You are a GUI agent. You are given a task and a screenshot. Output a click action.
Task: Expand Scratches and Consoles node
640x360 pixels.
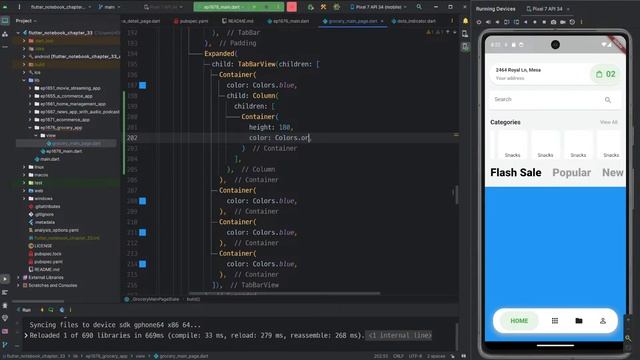pyautogui.click(x=18, y=285)
